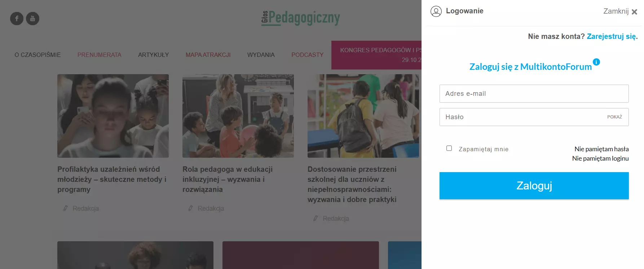
Task: Click the Głos Pedagogiczny logo
Action: (300, 18)
